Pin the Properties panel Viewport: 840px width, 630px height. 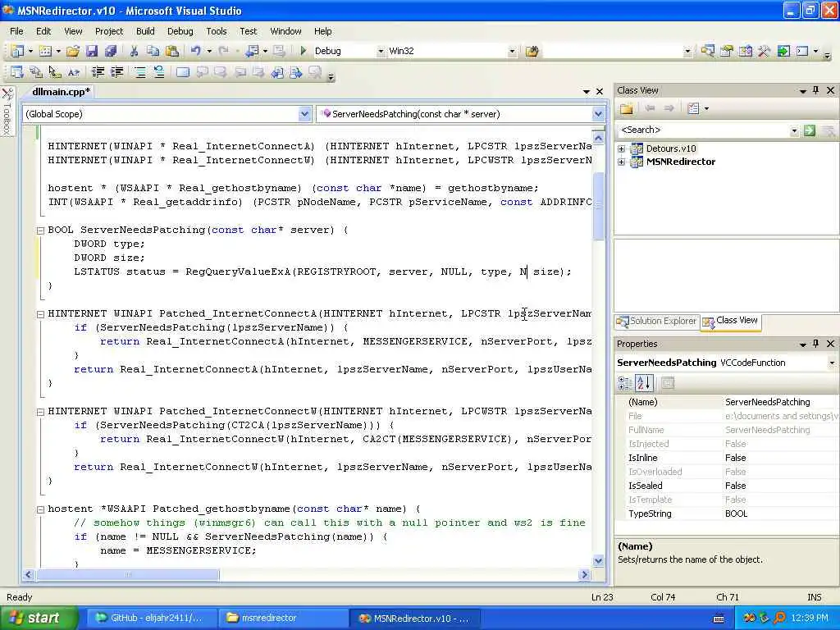tap(816, 344)
